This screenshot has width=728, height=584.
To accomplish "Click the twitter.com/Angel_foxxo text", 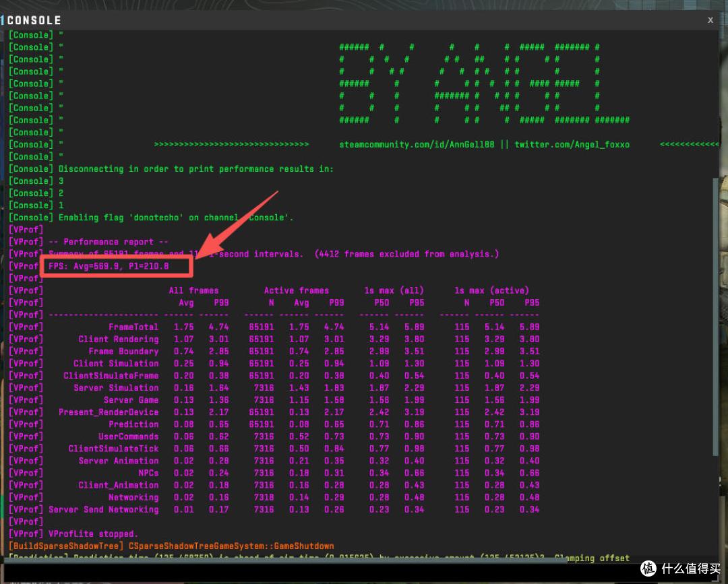I will (572, 145).
